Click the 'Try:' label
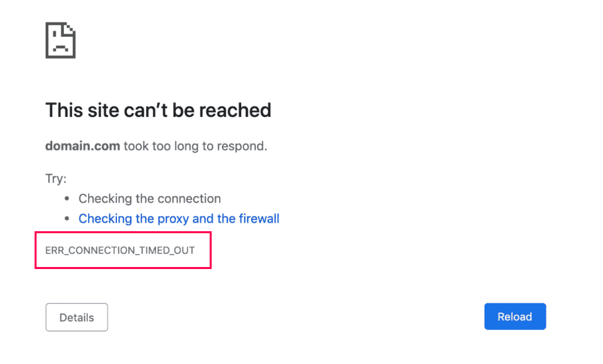The height and width of the screenshot is (364, 603). click(56, 179)
